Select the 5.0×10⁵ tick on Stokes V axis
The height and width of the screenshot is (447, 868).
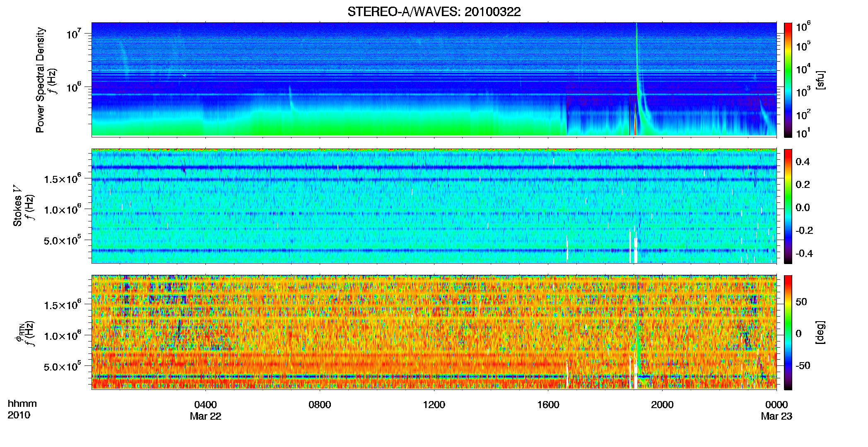point(63,240)
